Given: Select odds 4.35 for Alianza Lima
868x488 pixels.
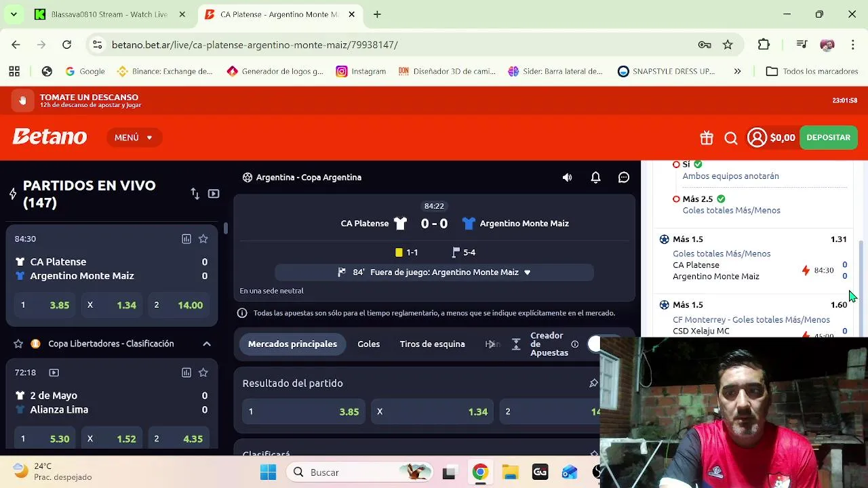Looking at the screenshot, I should point(180,439).
